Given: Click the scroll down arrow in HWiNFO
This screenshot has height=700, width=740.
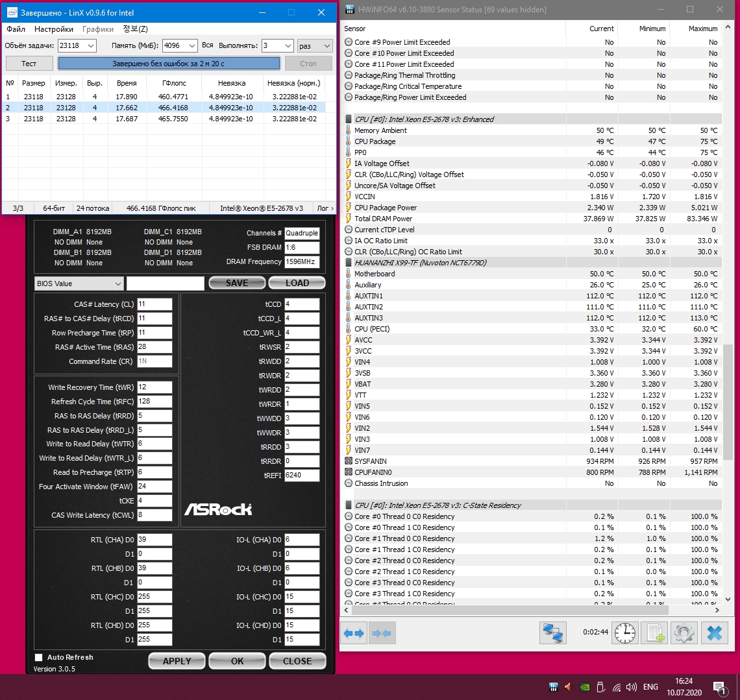Looking at the screenshot, I should pos(727,599).
